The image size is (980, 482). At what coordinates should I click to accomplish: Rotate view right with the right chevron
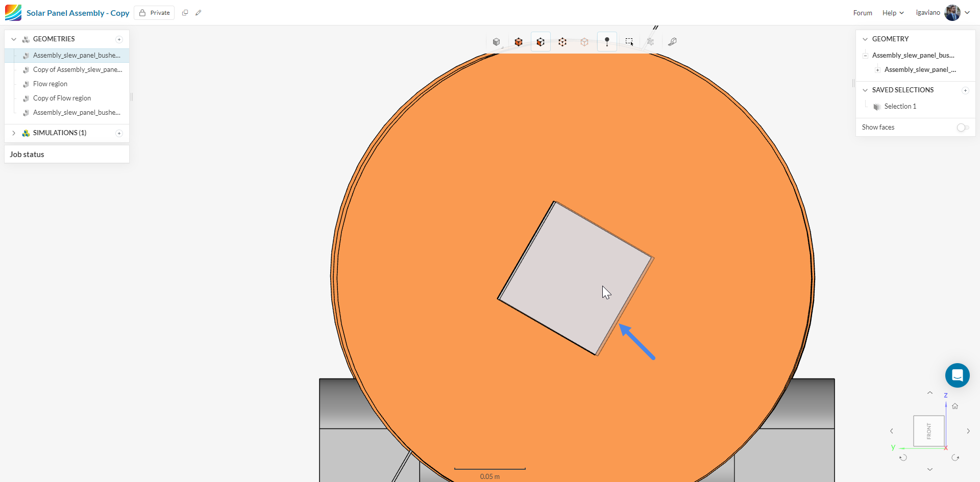click(968, 431)
